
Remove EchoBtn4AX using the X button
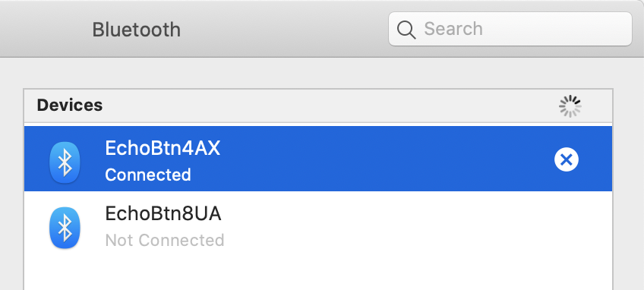point(567,159)
